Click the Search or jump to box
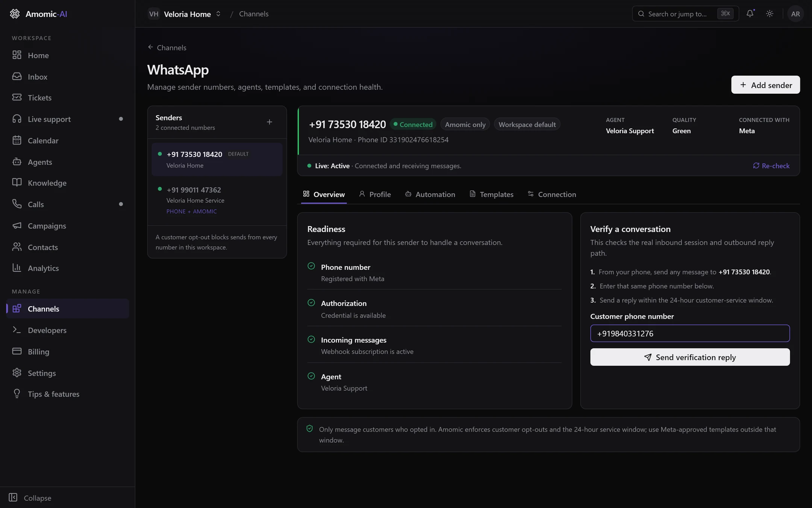 (685, 14)
